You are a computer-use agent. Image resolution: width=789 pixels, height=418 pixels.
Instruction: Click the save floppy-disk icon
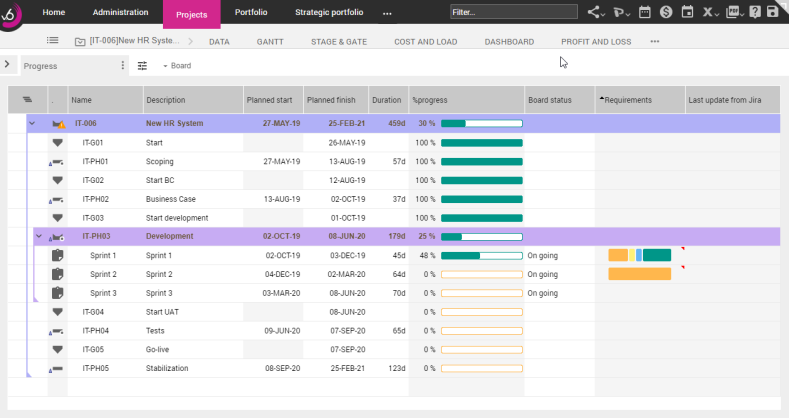[x=772, y=12]
